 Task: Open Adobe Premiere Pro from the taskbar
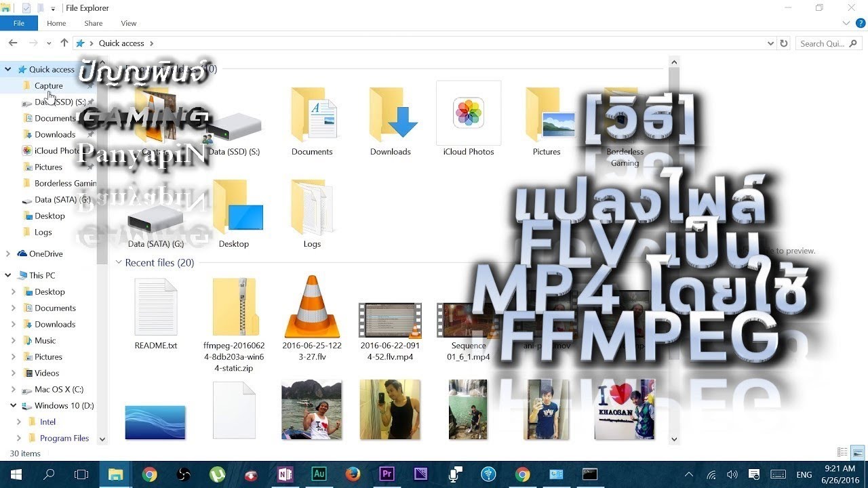tap(387, 474)
